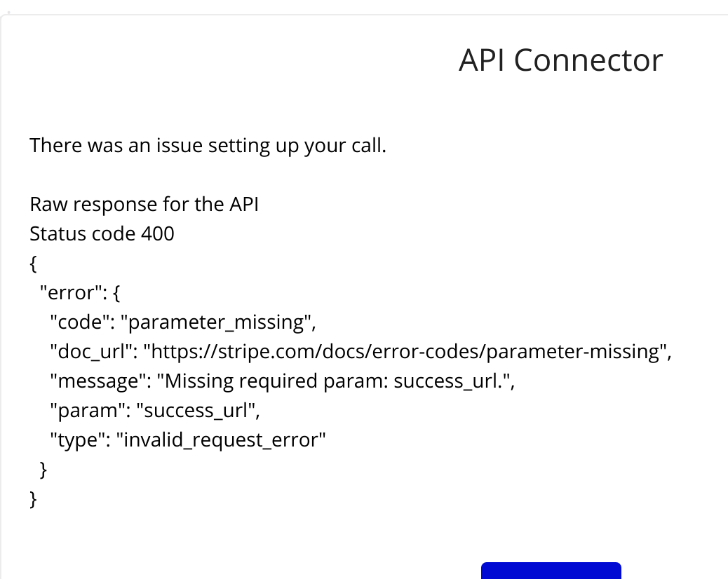
Task: Click the blue button at the dialog bottom
Action: [551, 571]
